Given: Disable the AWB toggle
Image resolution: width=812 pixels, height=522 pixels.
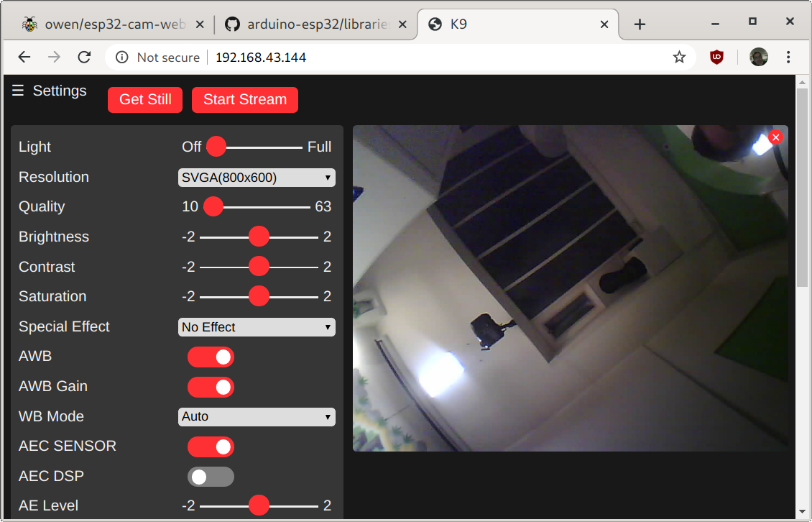Looking at the screenshot, I should pos(211,357).
